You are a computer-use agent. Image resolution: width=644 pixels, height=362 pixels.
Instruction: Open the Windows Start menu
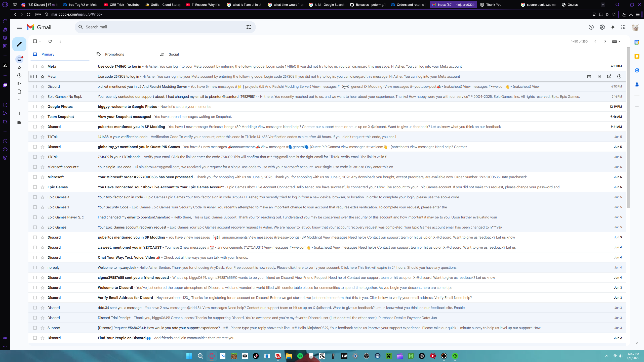click(x=189, y=356)
